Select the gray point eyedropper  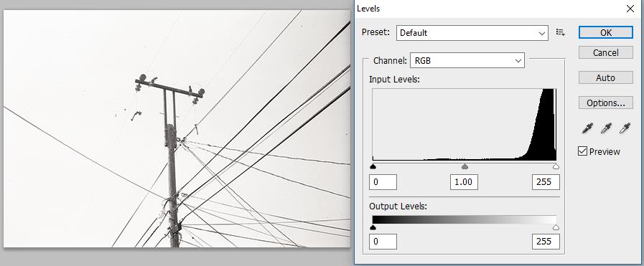click(606, 128)
